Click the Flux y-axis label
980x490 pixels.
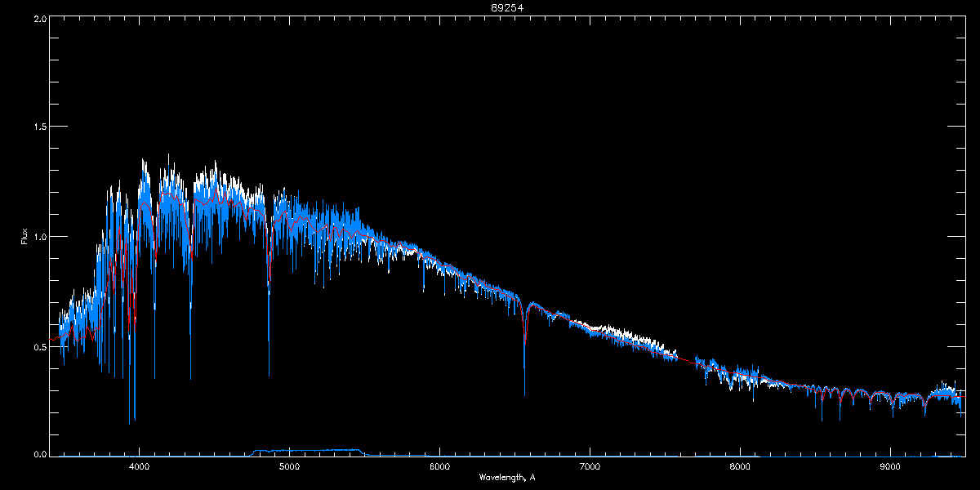24,237
